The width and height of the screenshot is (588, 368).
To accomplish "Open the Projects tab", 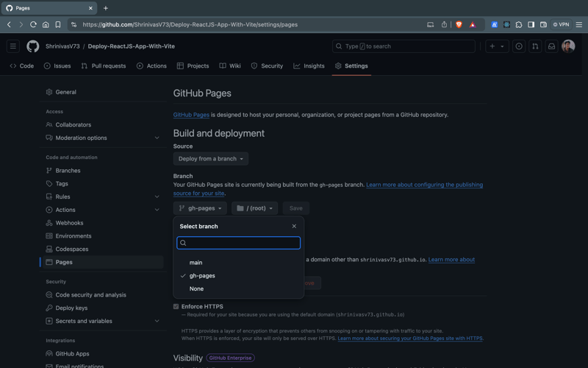I will [193, 66].
